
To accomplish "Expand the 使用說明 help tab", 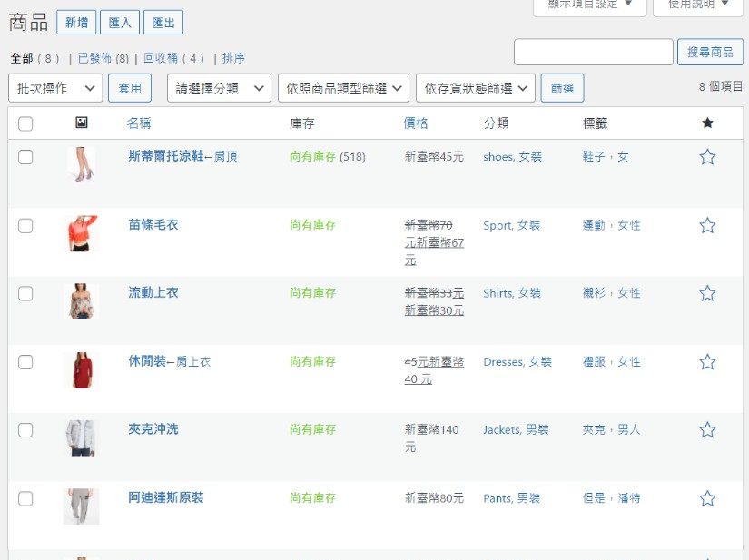I will 698,5.
